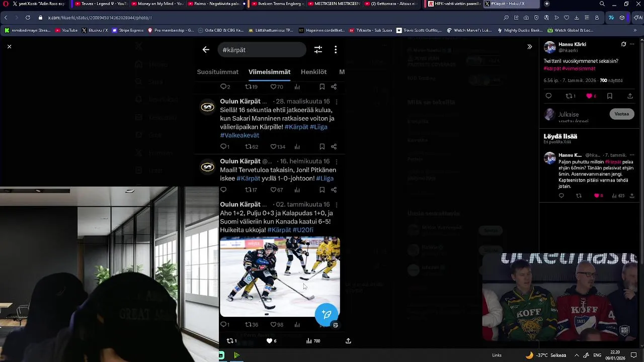The width and height of the screenshot is (644, 362).
Task: Click like heart in bottom photo bar
Action: 269,341
